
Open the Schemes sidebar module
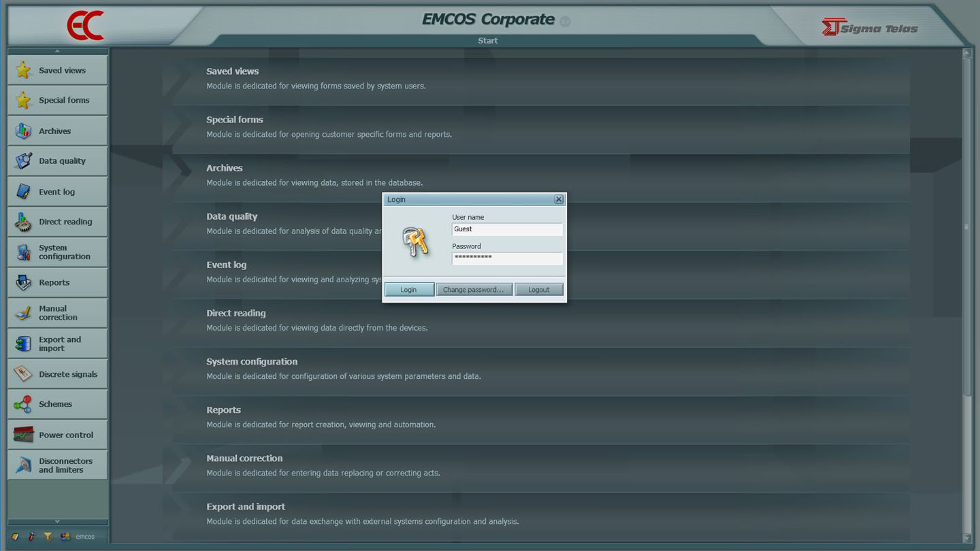click(58, 404)
